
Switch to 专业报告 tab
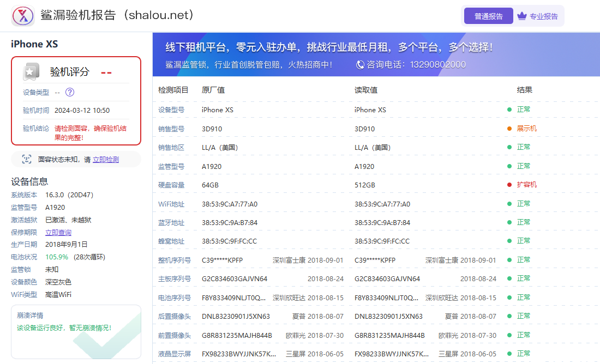point(538,16)
